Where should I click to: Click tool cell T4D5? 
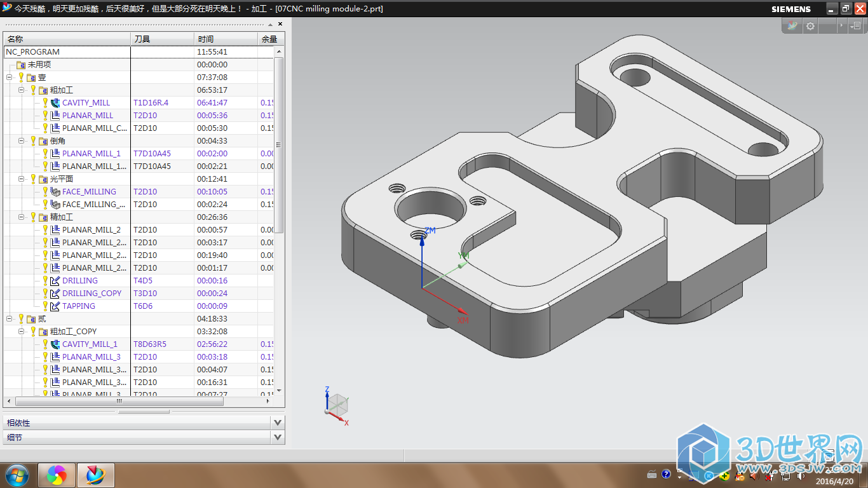[143, 280]
